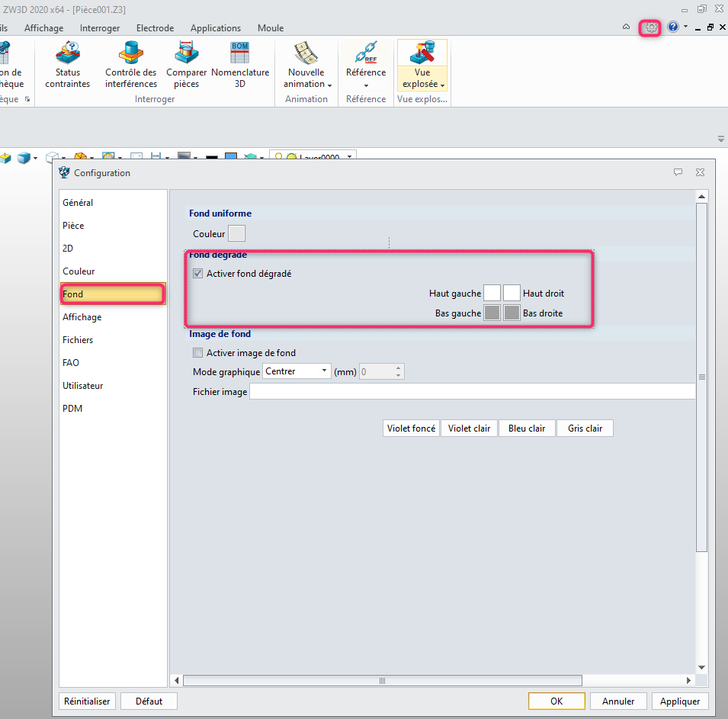Screen dimensions: 728x719
Task: Expand the Vue explosée dropdown arrow
Action: point(442,85)
